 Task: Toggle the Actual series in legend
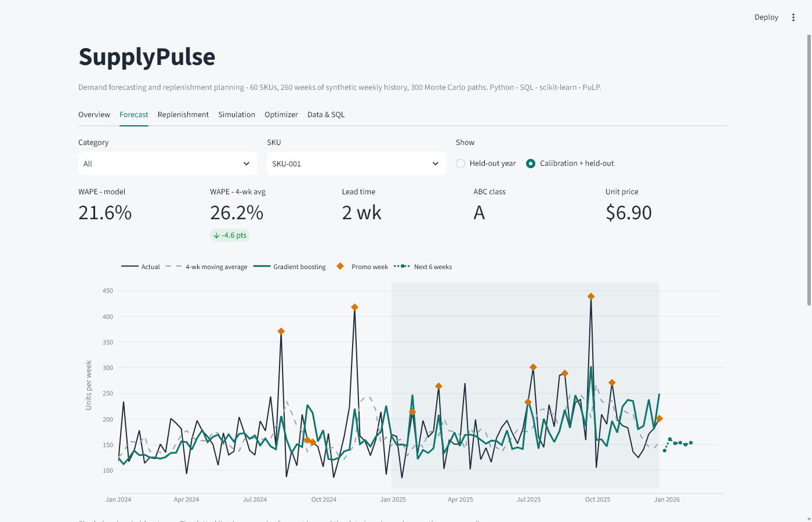(140, 267)
